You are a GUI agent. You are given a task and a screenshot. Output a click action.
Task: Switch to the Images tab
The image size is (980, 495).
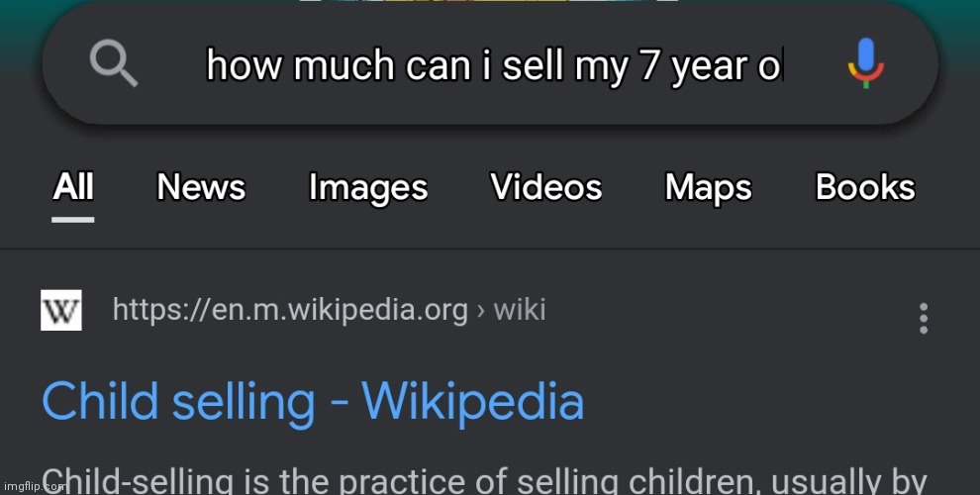[368, 188]
